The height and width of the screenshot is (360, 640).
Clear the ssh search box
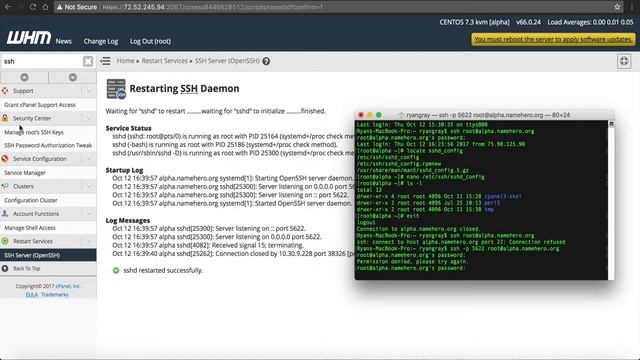click(x=88, y=61)
